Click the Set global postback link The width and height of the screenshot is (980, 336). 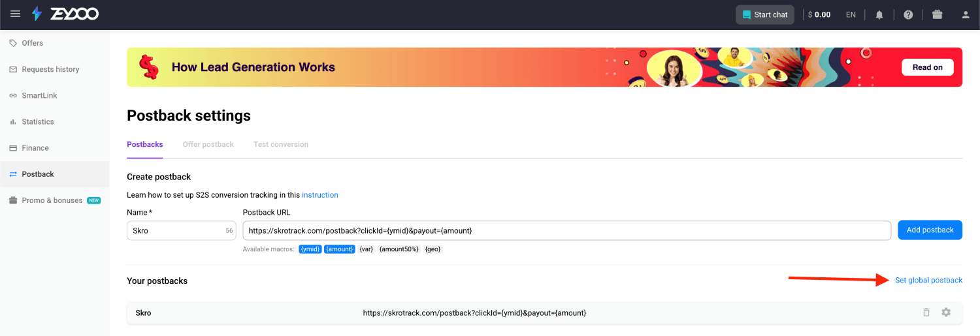click(928, 280)
